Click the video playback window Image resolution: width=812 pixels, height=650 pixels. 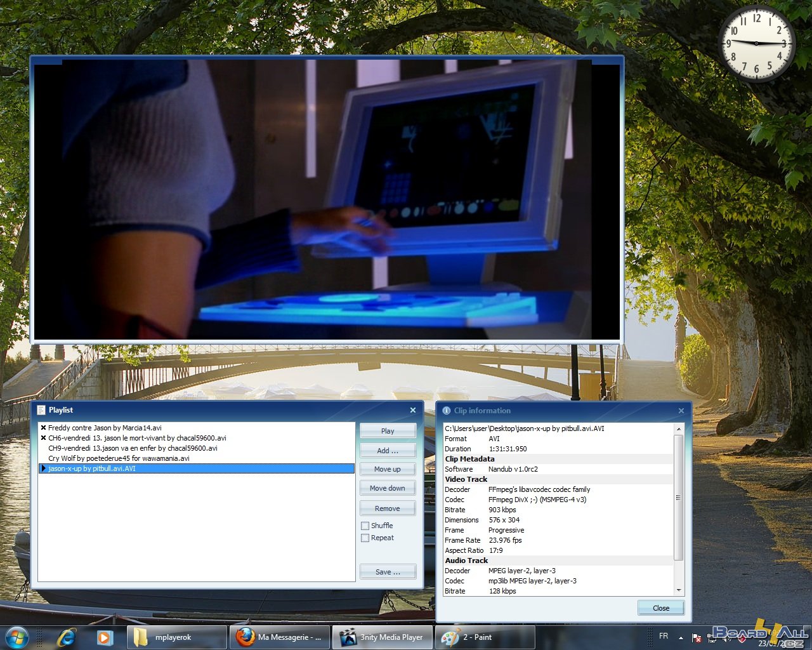tap(327, 200)
